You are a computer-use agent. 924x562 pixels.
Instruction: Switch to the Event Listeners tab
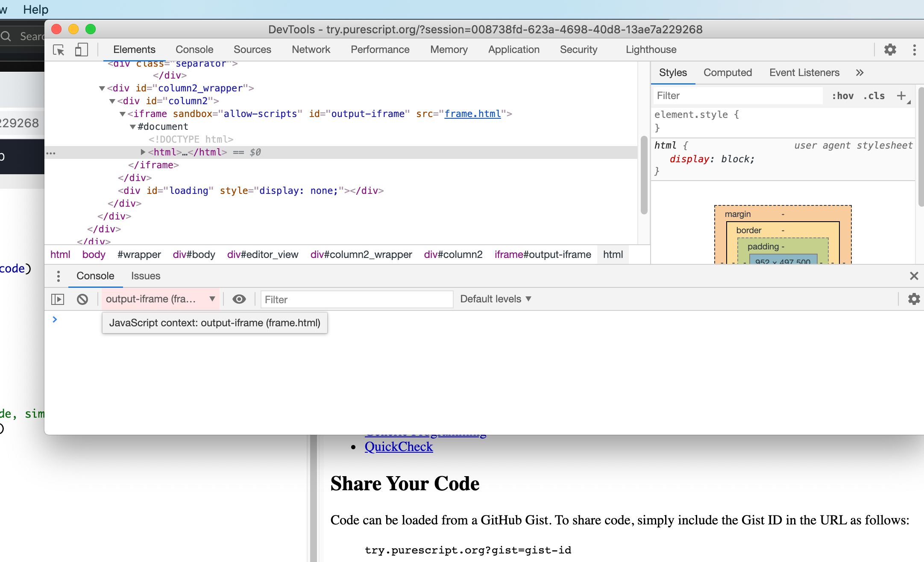click(x=804, y=73)
